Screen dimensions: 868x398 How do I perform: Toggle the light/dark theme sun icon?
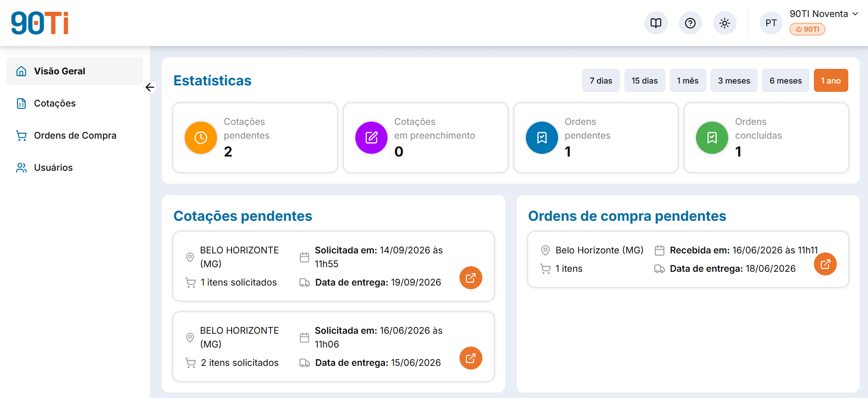point(724,23)
